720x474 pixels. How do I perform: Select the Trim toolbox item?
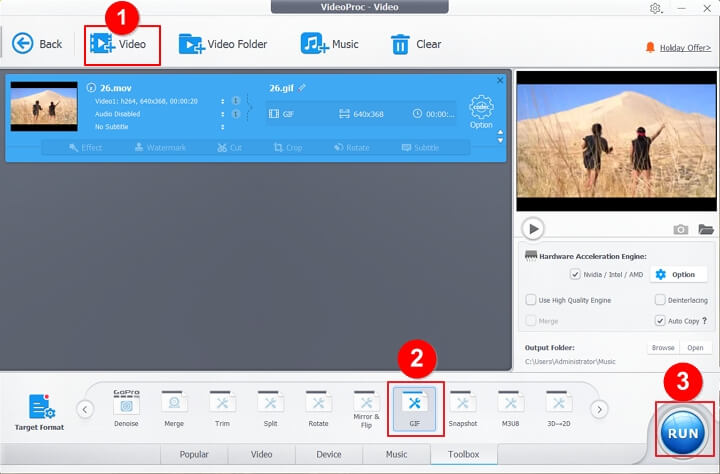click(x=222, y=408)
